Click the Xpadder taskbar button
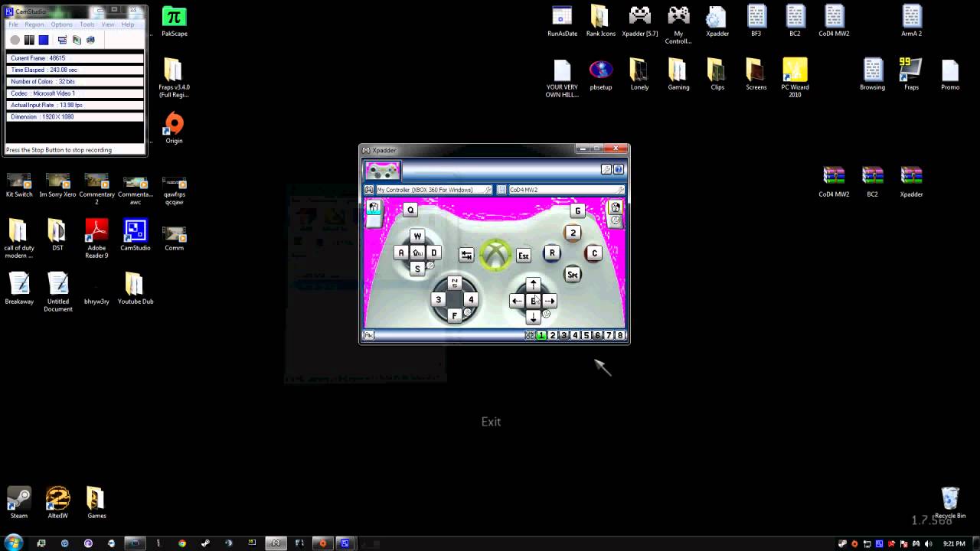 point(276,543)
